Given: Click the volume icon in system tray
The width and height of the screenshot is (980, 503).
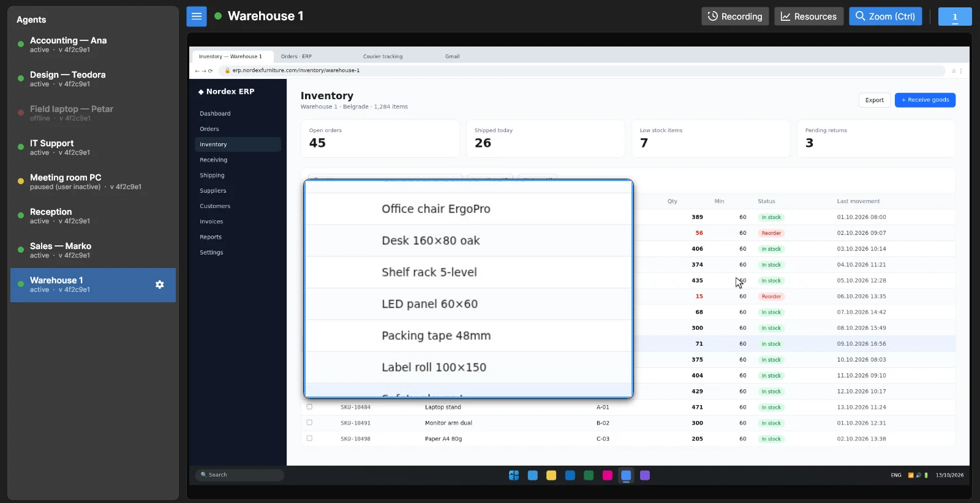Looking at the screenshot, I should [918, 475].
